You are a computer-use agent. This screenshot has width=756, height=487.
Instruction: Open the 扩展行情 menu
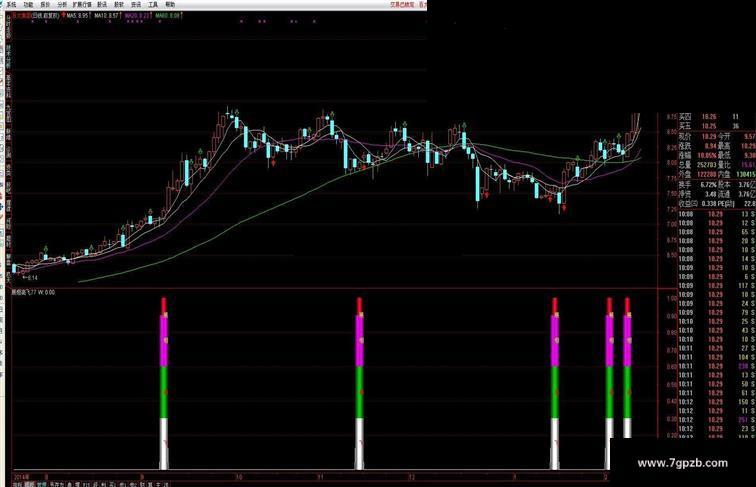[x=82, y=4]
